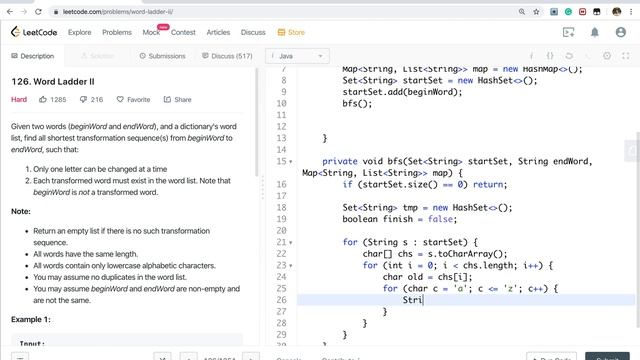Click the gray square browser extension icon
The image size is (640, 360).
554,12
